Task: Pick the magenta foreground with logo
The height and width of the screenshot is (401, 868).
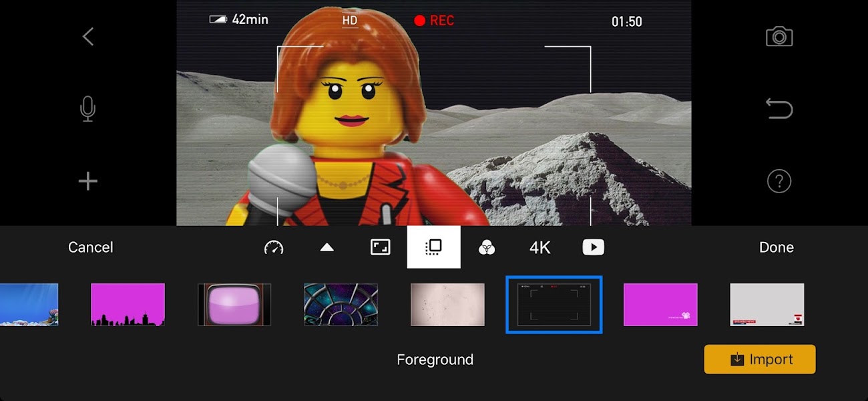Action: point(660,305)
